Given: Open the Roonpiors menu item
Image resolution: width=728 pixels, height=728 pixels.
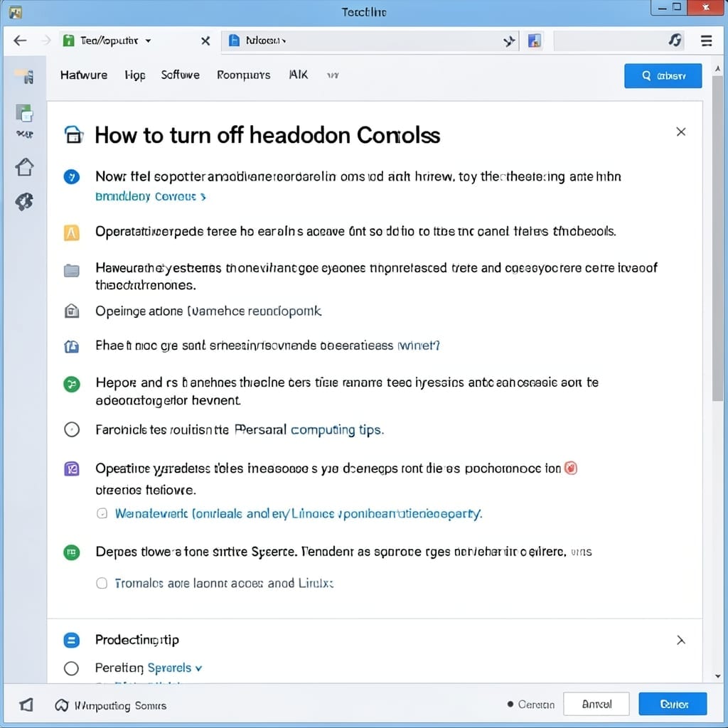Looking at the screenshot, I should (243, 75).
